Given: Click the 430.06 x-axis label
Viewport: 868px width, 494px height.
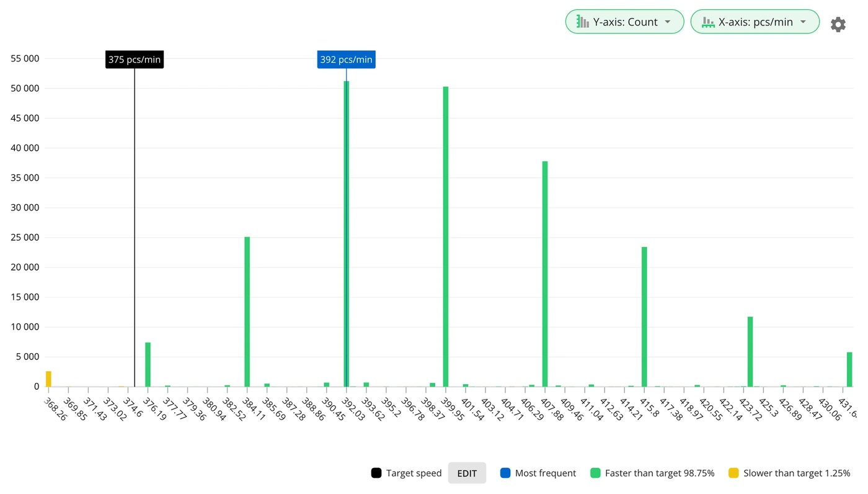Looking at the screenshot, I should (x=831, y=409).
